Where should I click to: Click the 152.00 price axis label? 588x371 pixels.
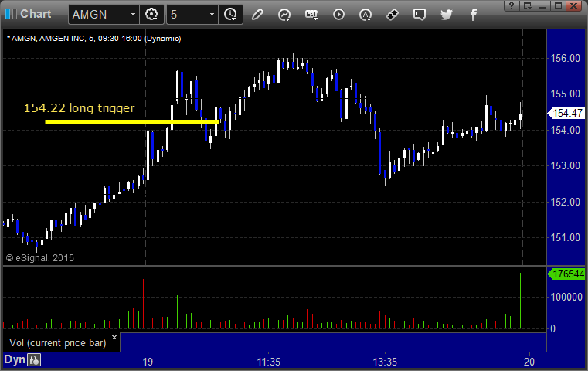tap(565, 202)
